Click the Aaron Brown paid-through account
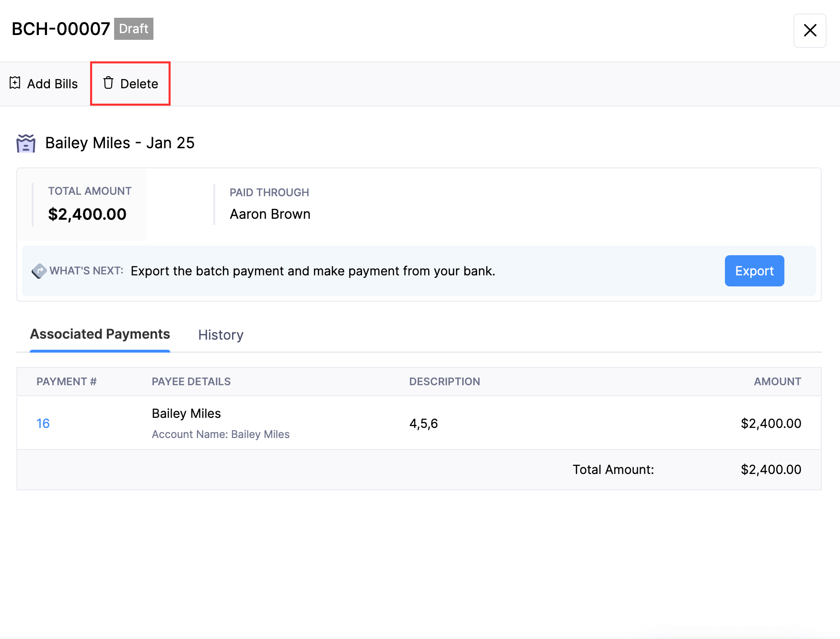Screen dimensions: 840x639 pos(270,214)
